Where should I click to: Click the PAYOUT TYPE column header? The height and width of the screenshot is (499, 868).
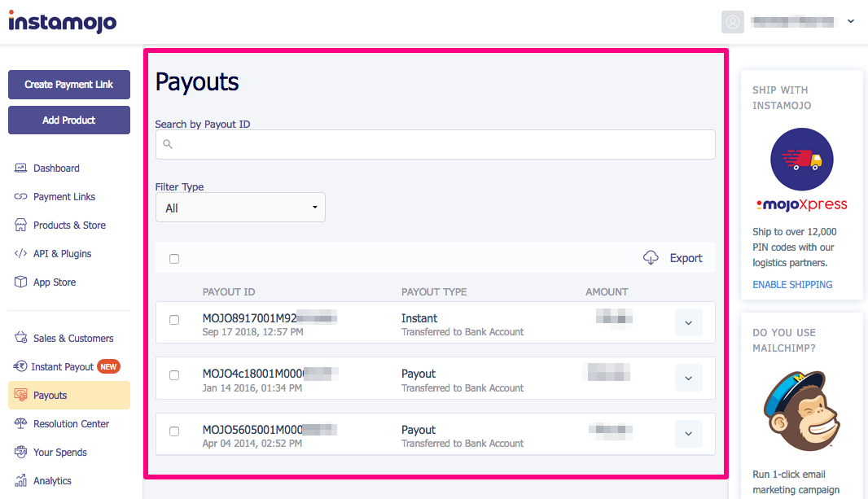pyautogui.click(x=434, y=291)
